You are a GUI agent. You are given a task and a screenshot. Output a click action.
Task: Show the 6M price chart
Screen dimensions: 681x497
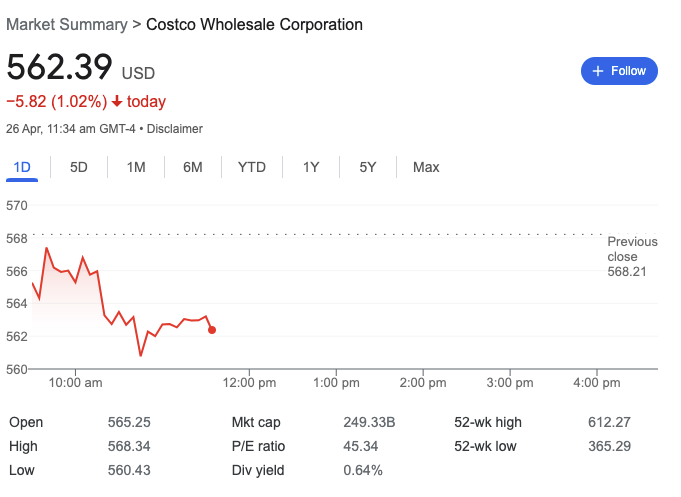[x=193, y=167]
